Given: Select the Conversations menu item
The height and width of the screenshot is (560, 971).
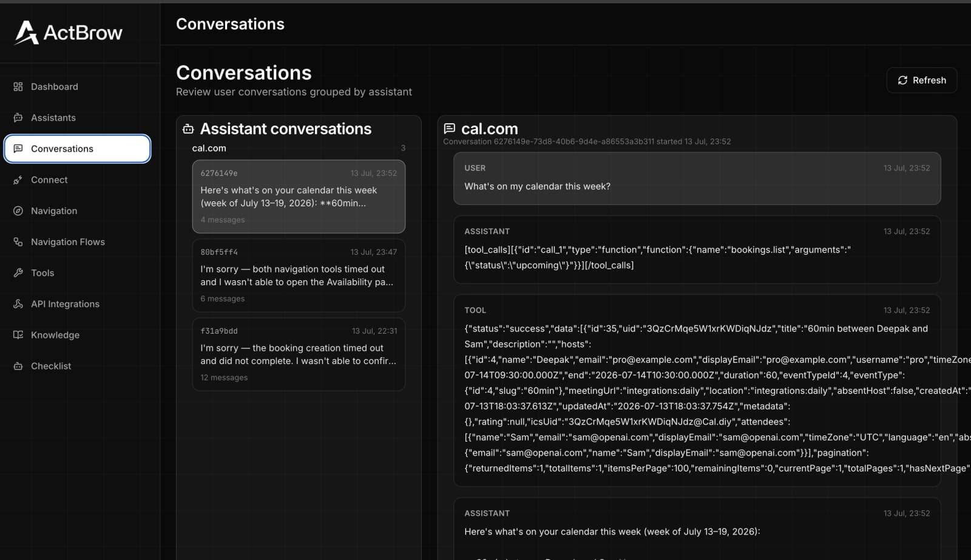Looking at the screenshot, I should click(77, 149).
